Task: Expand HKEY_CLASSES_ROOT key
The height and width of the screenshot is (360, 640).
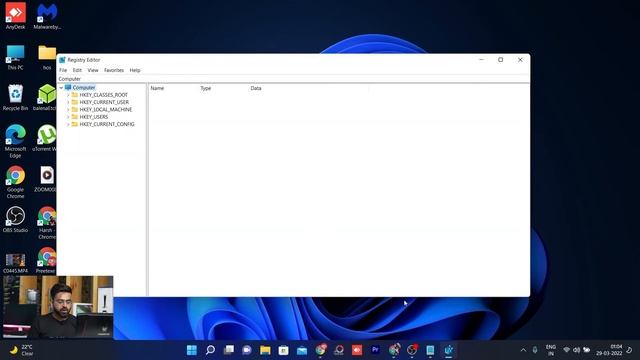Action: click(x=68, y=95)
